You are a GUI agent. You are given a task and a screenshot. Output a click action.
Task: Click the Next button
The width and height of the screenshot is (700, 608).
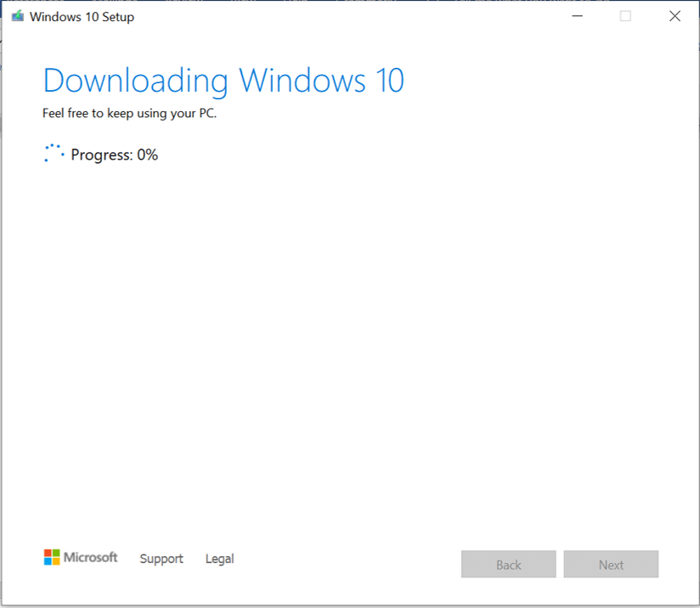[611, 564]
